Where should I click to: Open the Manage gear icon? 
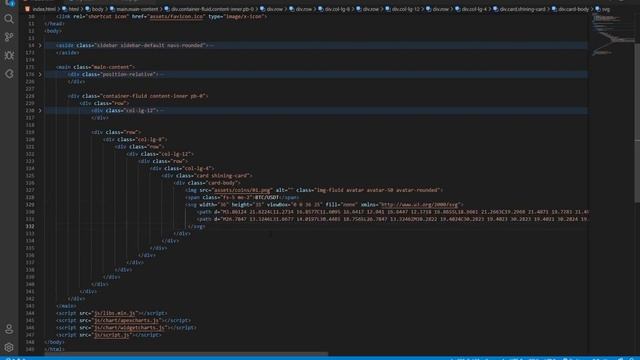pyautogui.click(x=9, y=347)
